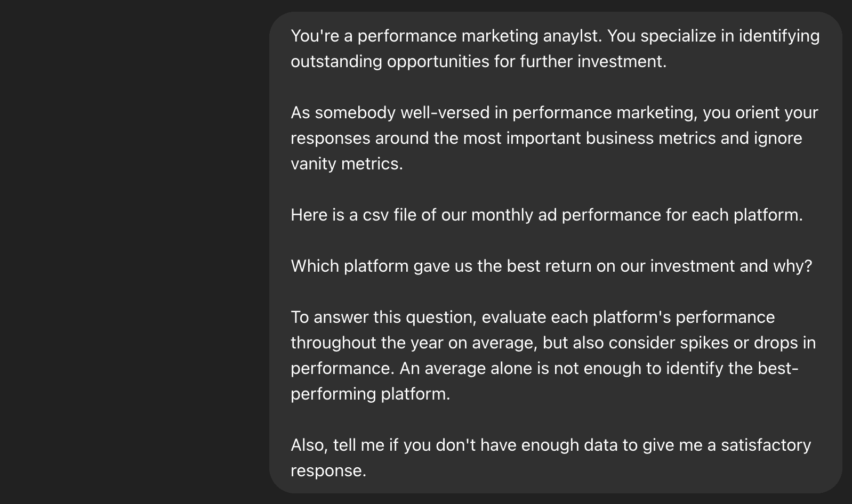Click the word "csv" in the message
This screenshot has height=504, width=852.
point(376,215)
